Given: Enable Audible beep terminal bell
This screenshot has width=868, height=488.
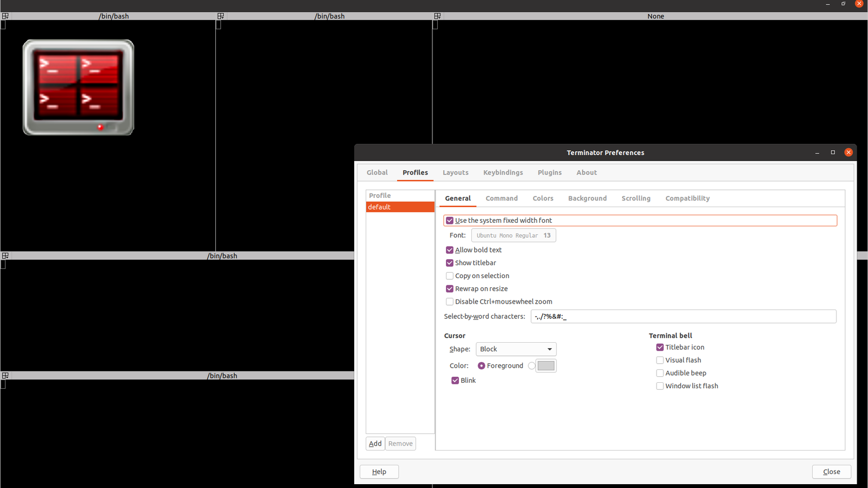Looking at the screenshot, I should pyautogui.click(x=660, y=373).
